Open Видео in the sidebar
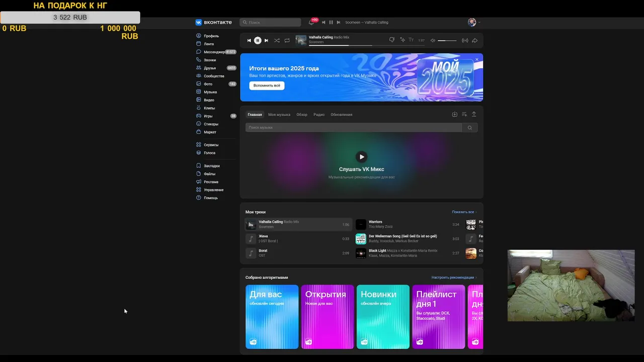 pyautogui.click(x=209, y=101)
